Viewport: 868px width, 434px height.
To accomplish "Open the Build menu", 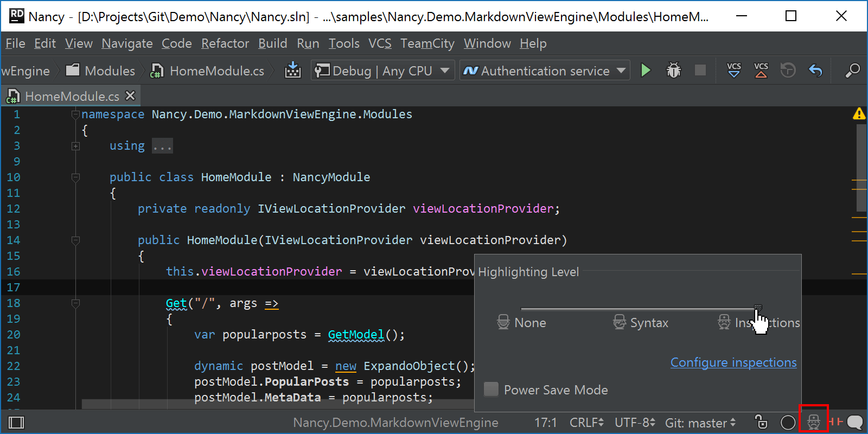I will [272, 43].
